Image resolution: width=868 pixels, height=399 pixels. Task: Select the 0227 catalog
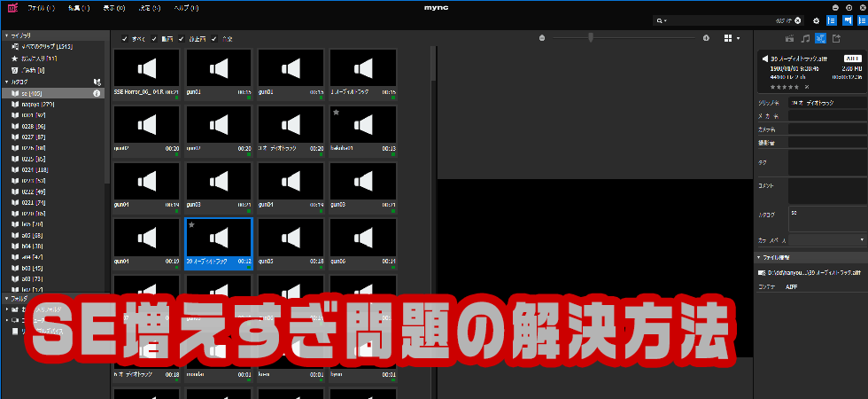click(52, 137)
